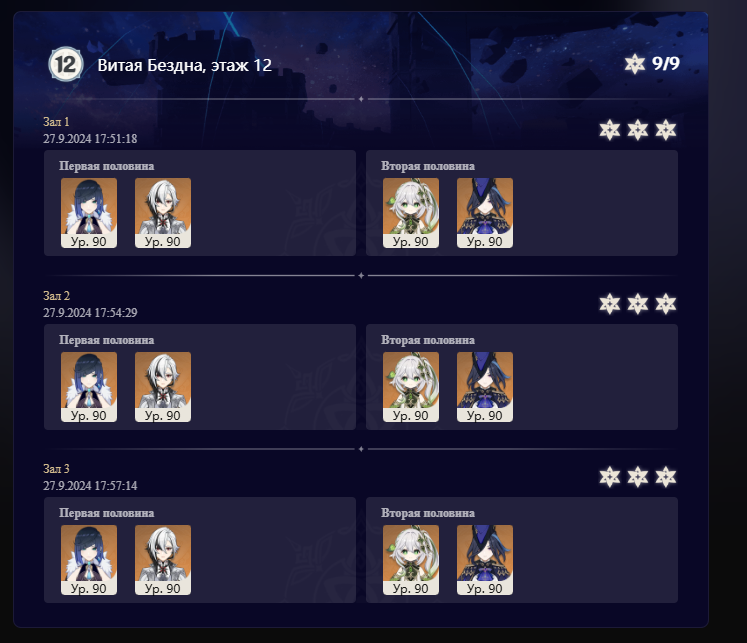
Task: Select blue-haired character in Зал 3 first half
Action: pyautogui.click(x=89, y=560)
